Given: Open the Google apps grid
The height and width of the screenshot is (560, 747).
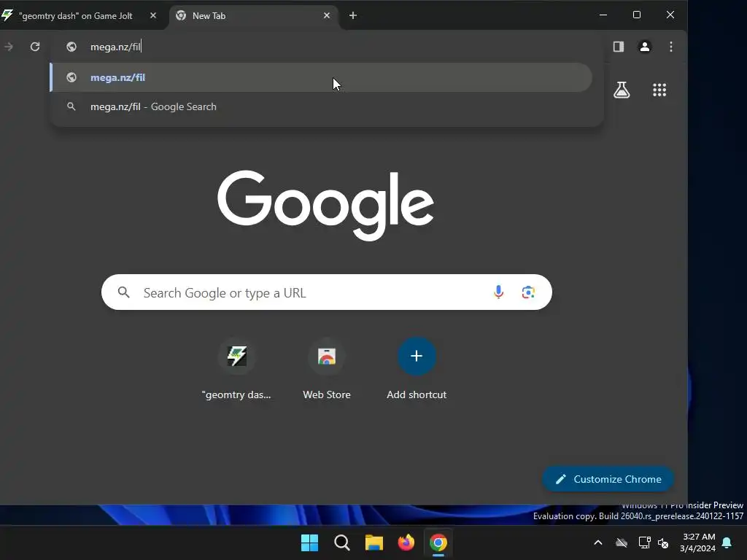Looking at the screenshot, I should click(659, 90).
